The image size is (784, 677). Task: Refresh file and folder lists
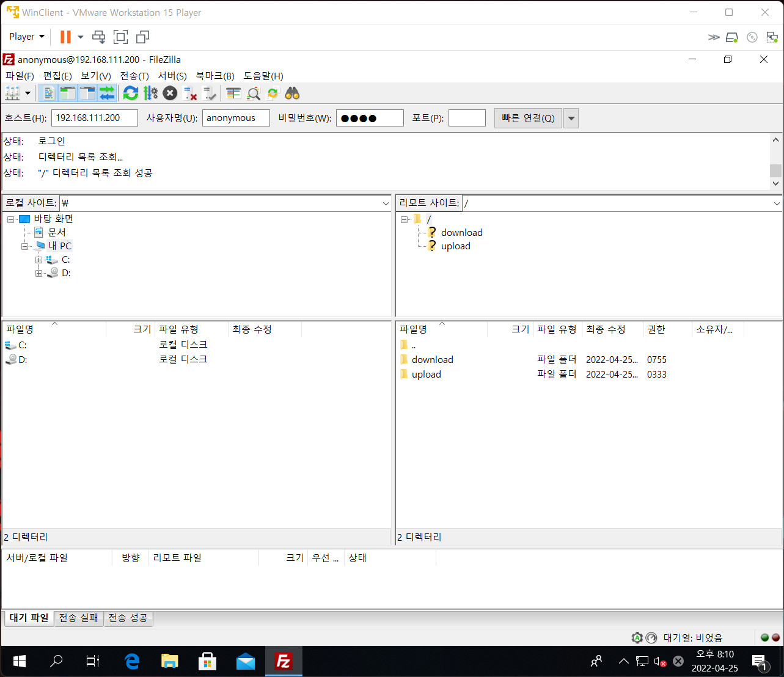131,93
